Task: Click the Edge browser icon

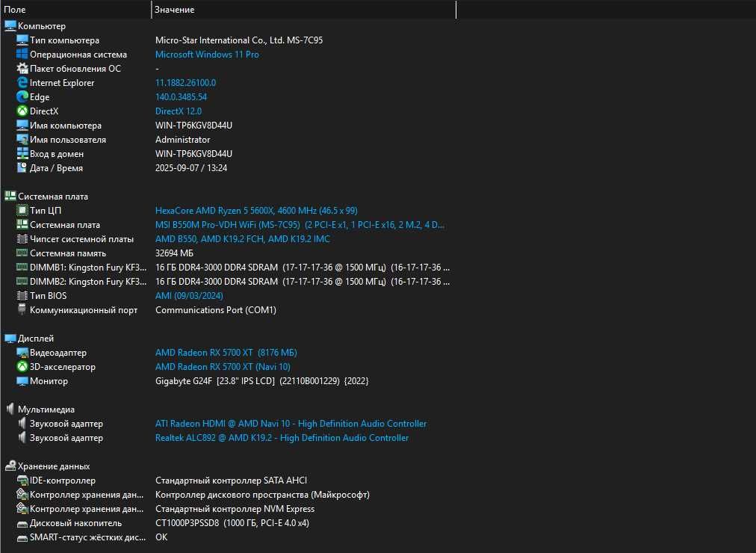Action: tap(22, 97)
